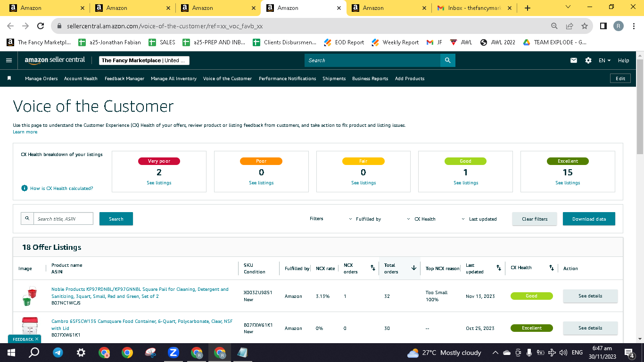See details for Noble Products pail
Viewport: 644px width, 362px height.
[590, 296]
